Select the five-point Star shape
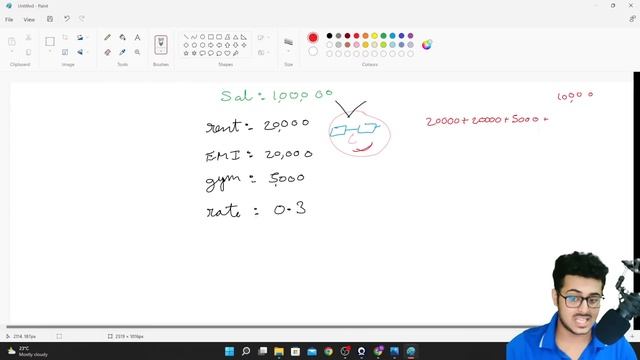640x360 pixels. point(186,53)
